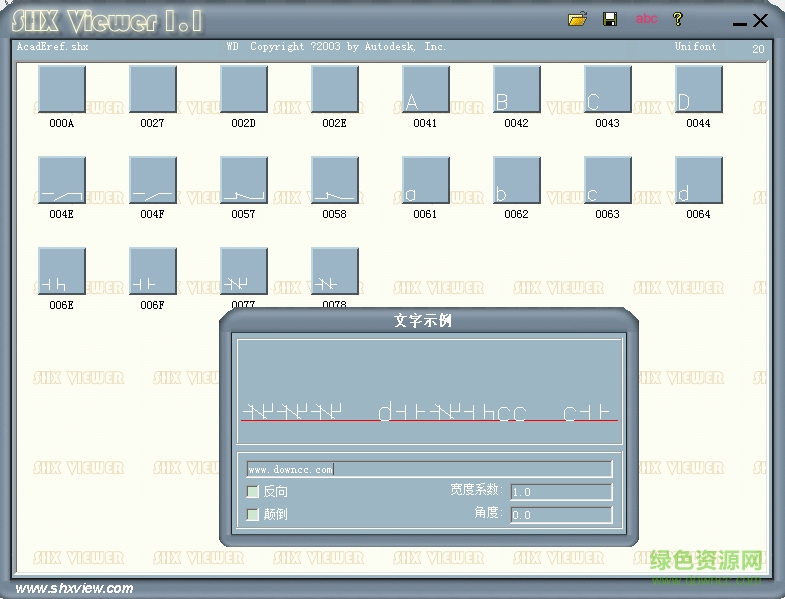Image resolution: width=785 pixels, height=599 pixels.
Task: Click the red abc text sample icon
Action: click(647, 19)
